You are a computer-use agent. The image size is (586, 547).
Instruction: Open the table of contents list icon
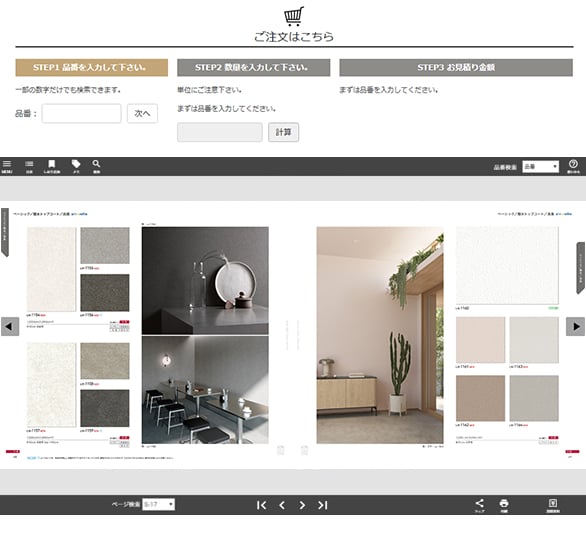[29, 166]
